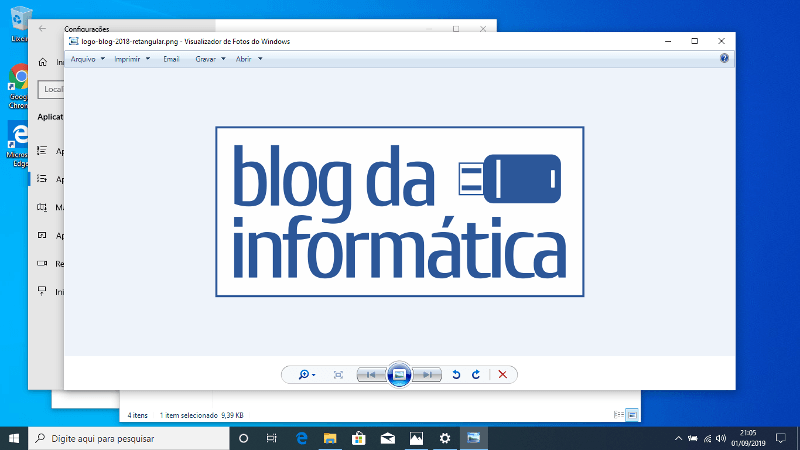Expand the Arquivo dropdown arrow
The width and height of the screenshot is (800, 450).
tap(103, 59)
